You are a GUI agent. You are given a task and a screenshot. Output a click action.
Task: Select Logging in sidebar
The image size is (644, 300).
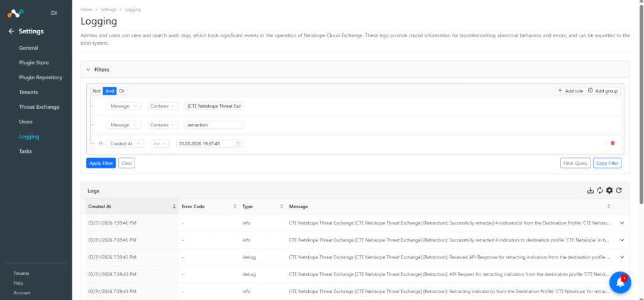[x=29, y=136]
